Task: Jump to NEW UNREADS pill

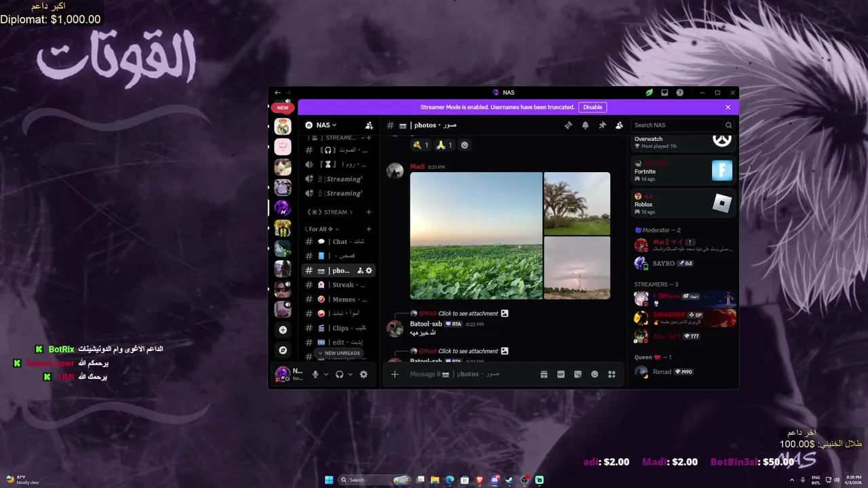Action: pyautogui.click(x=339, y=353)
